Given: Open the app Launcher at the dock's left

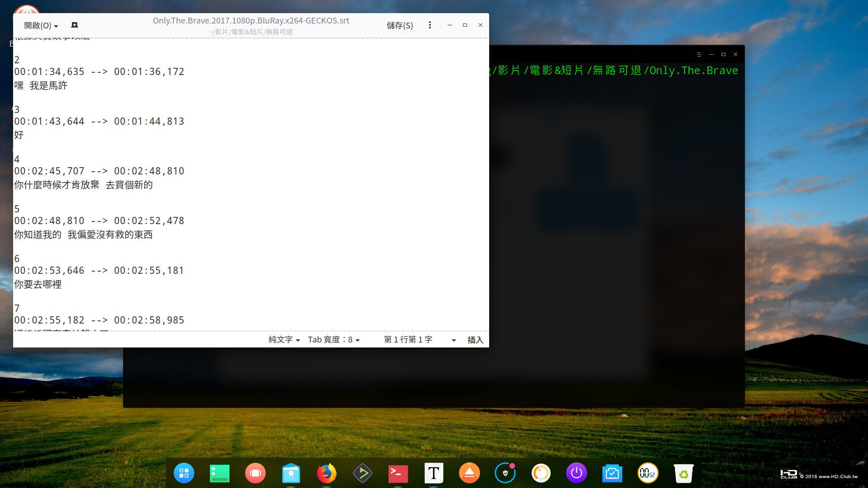Looking at the screenshot, I should pos(184,473).
